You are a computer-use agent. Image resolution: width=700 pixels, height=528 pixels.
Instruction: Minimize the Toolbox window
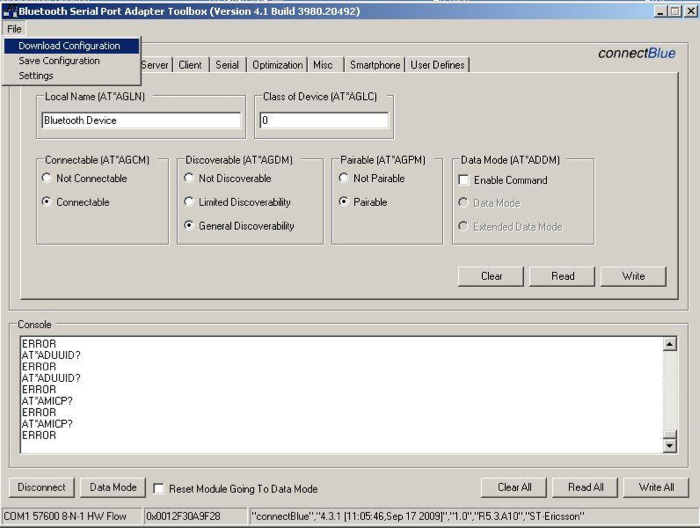coord(661,12)
